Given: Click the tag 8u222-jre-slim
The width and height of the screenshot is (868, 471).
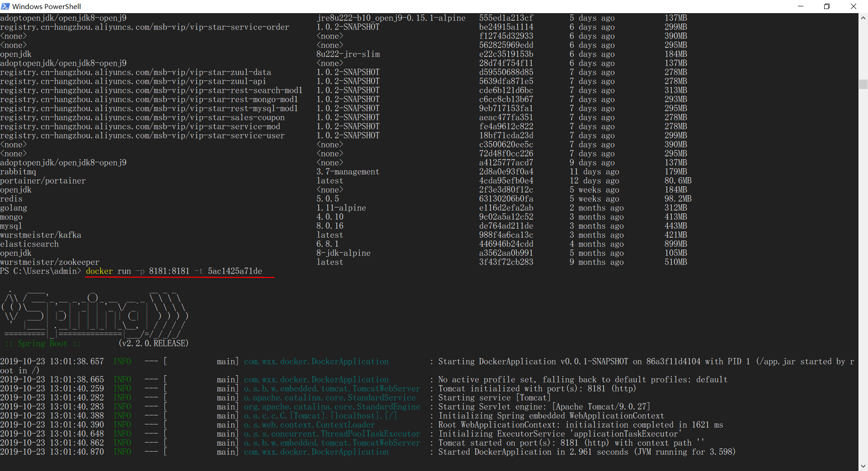Looking at the screenshot, I should pyautogui.click(x=348, y=54).
